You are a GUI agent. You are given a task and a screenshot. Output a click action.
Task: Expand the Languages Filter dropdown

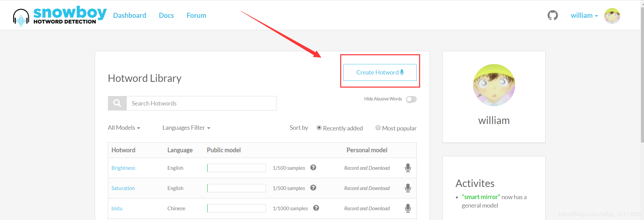point(186,128)
